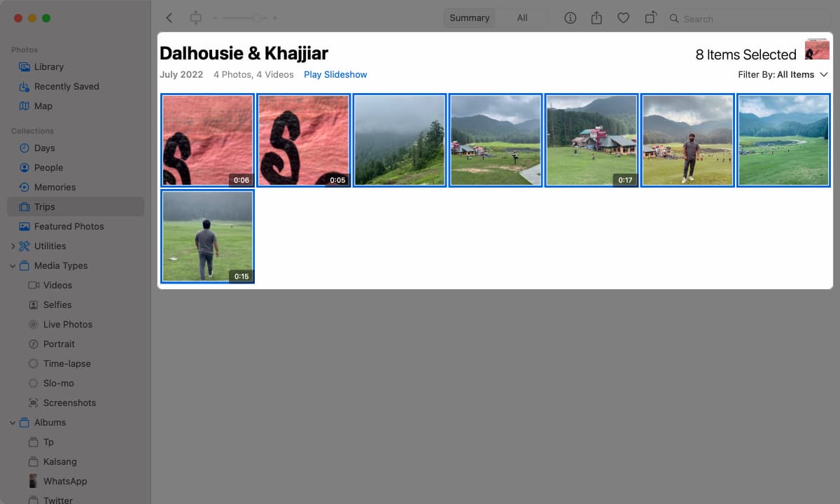Screen dimensions: 840x504
Task: Switch to the Summary tab
Action: [x=470, y=18]
